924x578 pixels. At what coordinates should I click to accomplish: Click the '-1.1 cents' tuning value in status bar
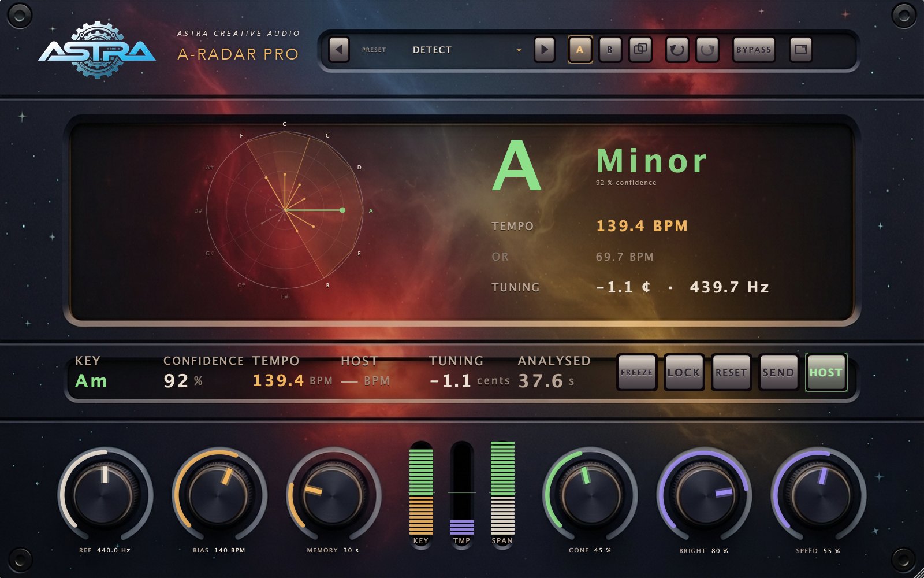point(470,381)
